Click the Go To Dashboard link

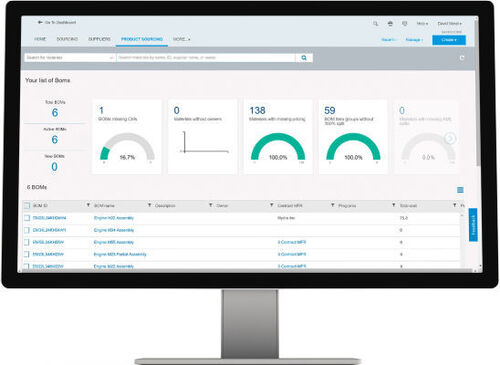60,22
